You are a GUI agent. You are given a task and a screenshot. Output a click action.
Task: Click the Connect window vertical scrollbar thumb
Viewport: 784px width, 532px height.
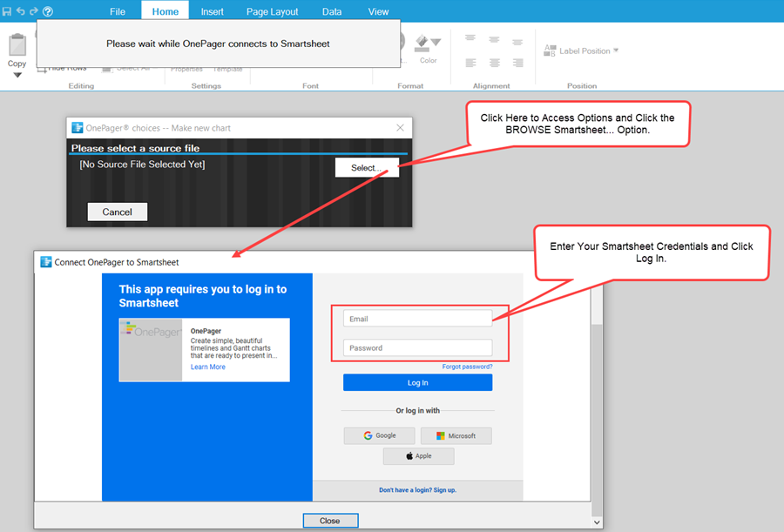tap(597, 420)
